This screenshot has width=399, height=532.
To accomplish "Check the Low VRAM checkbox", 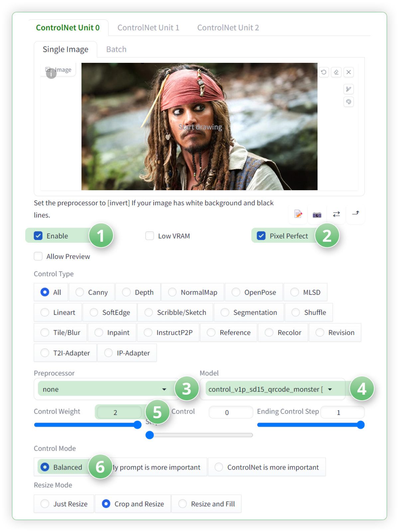I will click(150, 236).
